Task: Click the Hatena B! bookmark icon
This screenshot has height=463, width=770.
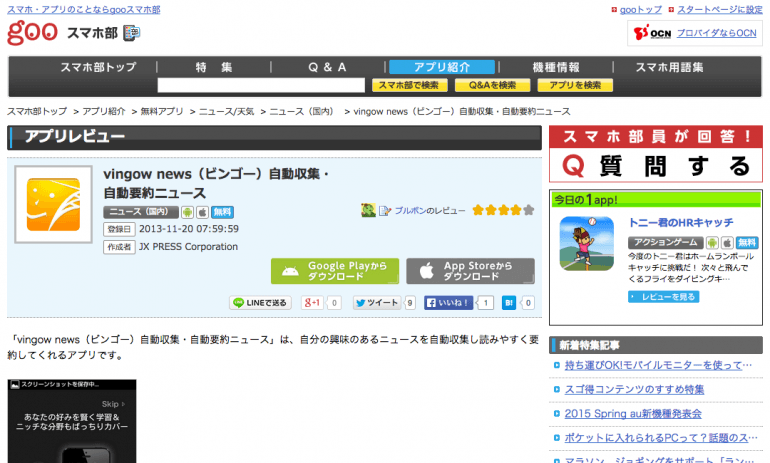Action: [x=509, y=303]
